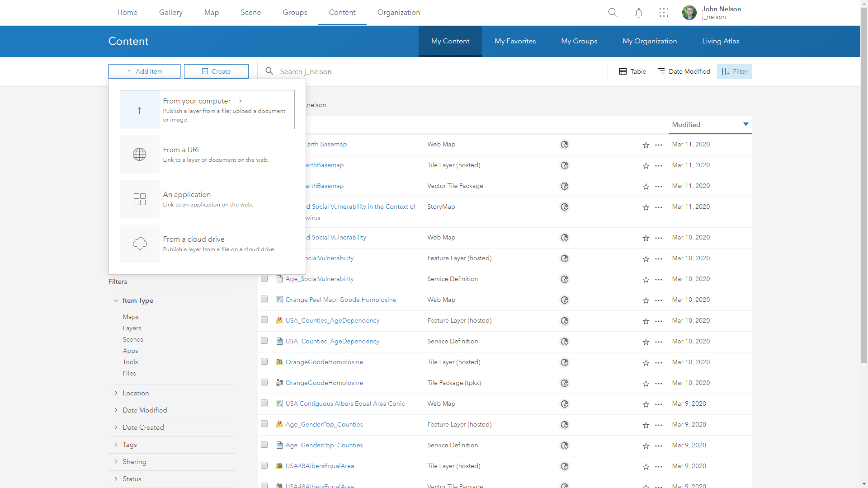
Task: Favorite the Orange Peel Map with star
Action: (x=646, y=300)
